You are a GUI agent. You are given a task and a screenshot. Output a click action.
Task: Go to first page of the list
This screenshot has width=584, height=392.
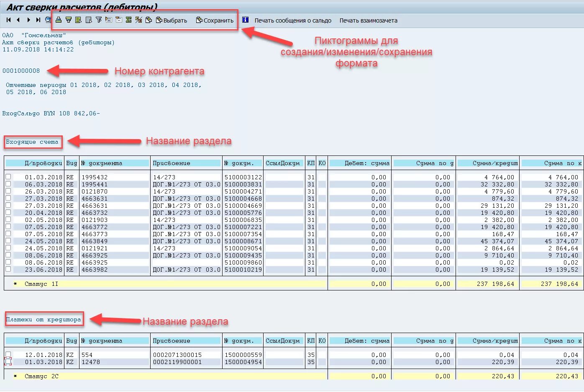click(8, 20)
